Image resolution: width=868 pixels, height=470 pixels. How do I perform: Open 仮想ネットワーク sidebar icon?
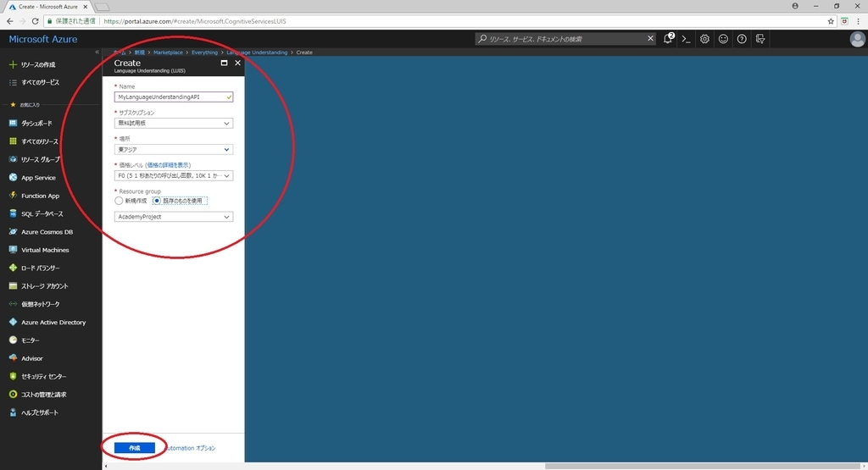pyautogui.click(x=13, y=304)
